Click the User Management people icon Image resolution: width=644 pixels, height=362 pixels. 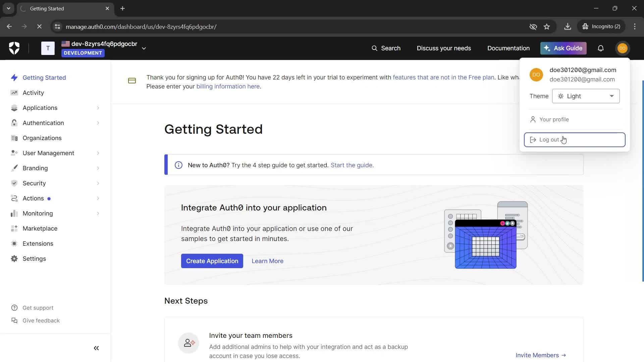(14, 153)
